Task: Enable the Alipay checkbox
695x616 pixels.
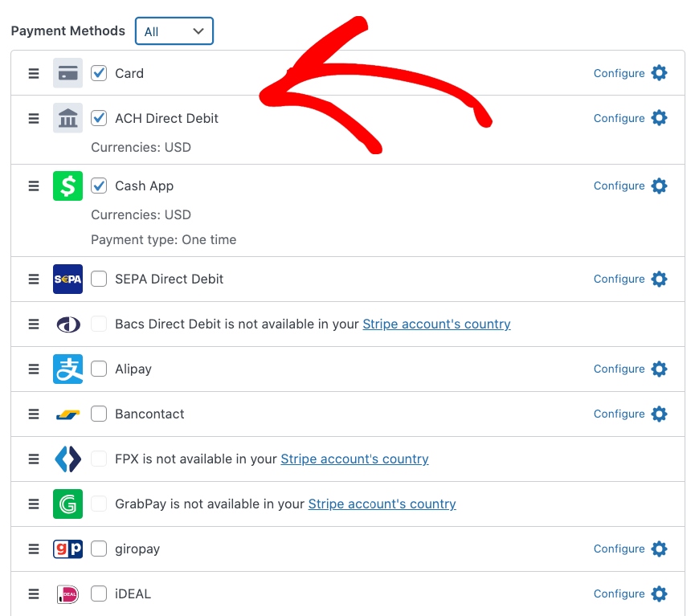Action: pyautogui.click(x=99, y=369)
